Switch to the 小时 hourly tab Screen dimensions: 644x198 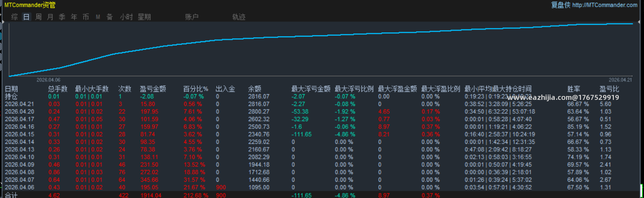(x=126, y=17)
